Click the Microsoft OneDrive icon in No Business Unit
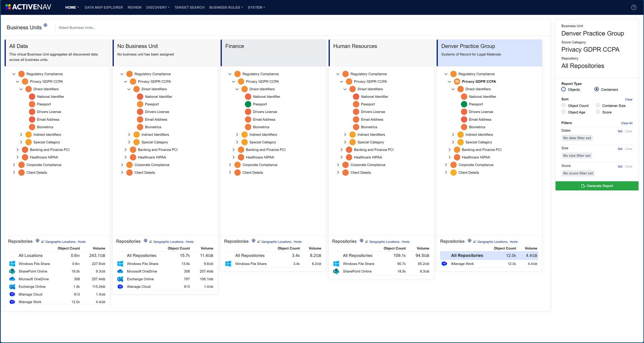This screenshot has height=343, width=644. click(120, 271)
